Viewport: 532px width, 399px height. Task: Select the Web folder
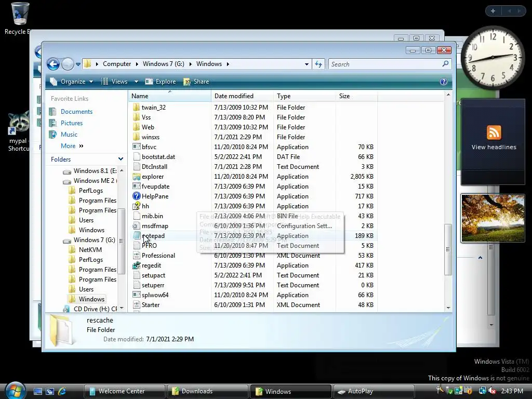(148, 127)
